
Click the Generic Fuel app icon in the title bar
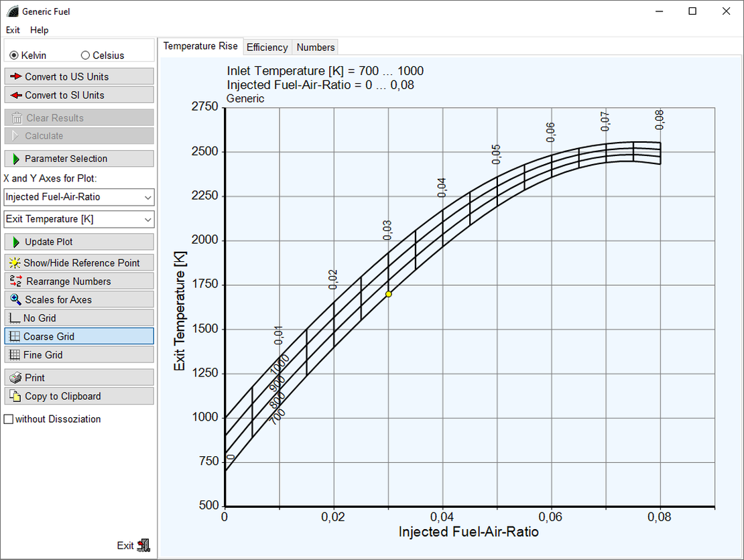[13, 11]
